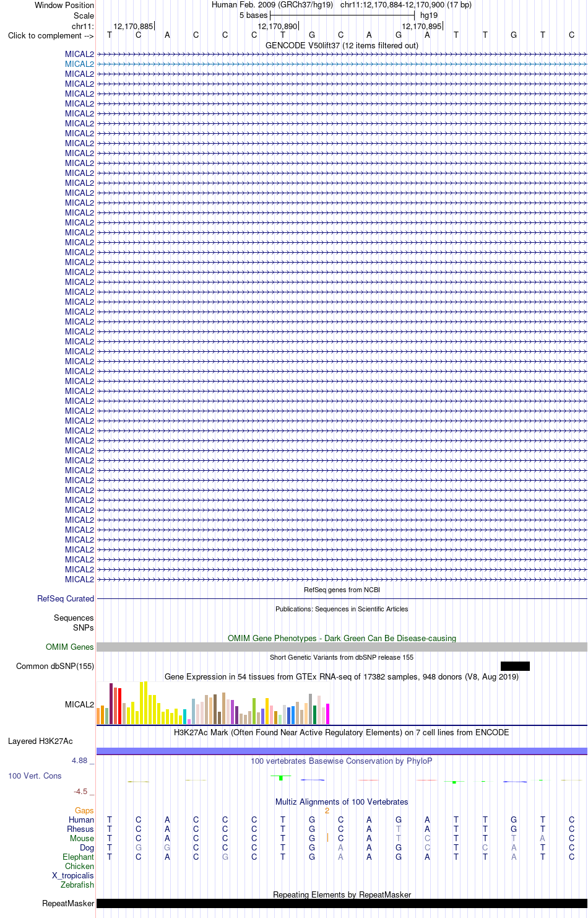The image size is (588, 918).
Task: Click the 12,170,885 position marker
Action: click(133, 26)
